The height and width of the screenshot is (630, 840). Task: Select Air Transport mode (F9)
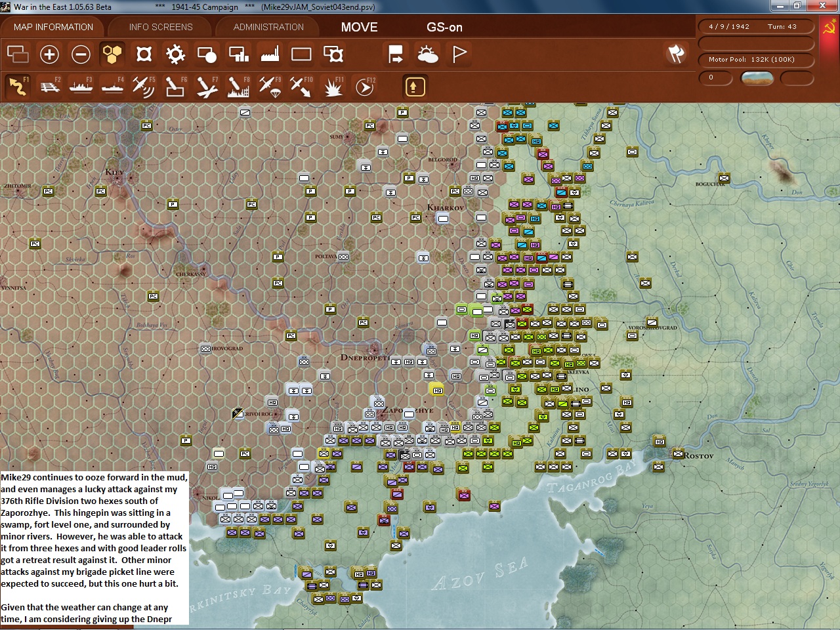[x=270, y=87]
